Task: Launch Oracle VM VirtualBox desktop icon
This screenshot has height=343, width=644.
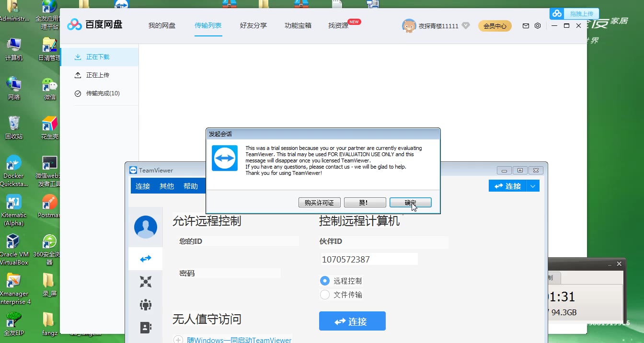Action: click(14, 250)
